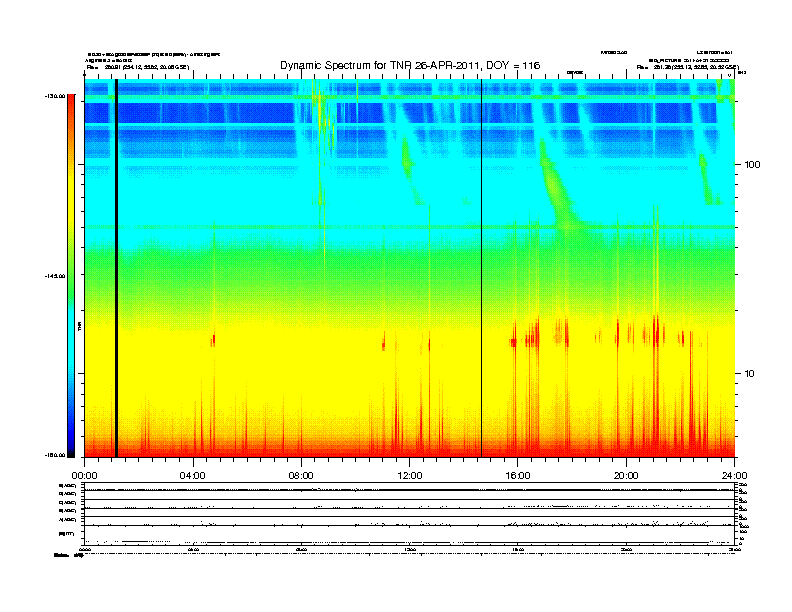Image resolution: width=792 pixels, height=612 pixels.
Task: Click the thick black vertical marker line
Action: [116, 268]
